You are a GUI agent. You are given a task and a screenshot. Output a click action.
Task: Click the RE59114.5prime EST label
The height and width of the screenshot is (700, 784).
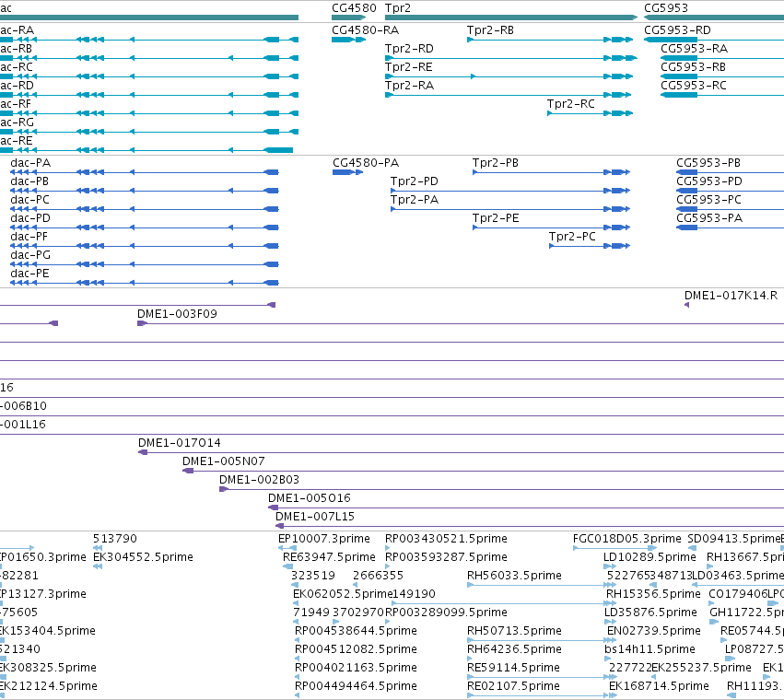pyautogui.click(x=513, y=669)
